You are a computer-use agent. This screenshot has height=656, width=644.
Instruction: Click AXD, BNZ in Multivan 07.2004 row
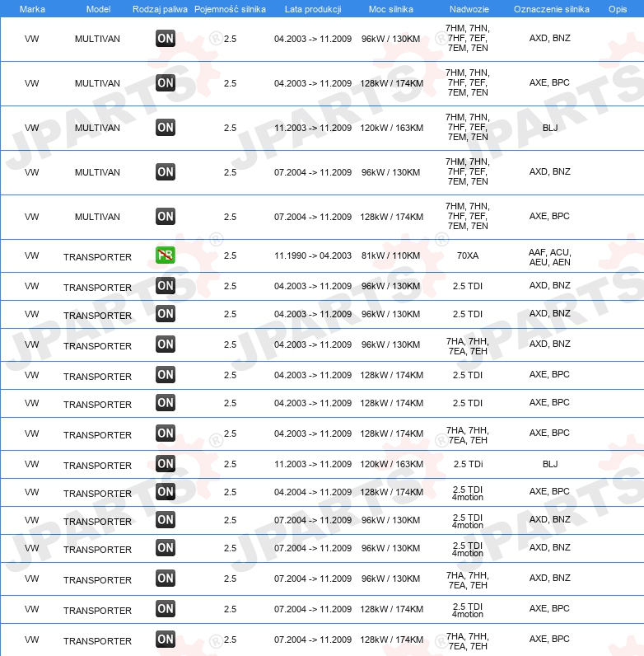tap(549, 171)
